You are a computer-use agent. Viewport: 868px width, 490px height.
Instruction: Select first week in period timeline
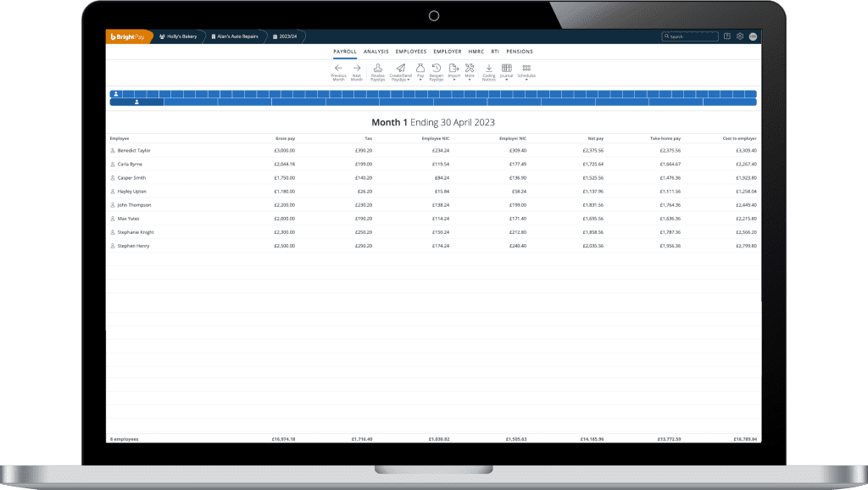pyautogui.click(x=115, y=94)
